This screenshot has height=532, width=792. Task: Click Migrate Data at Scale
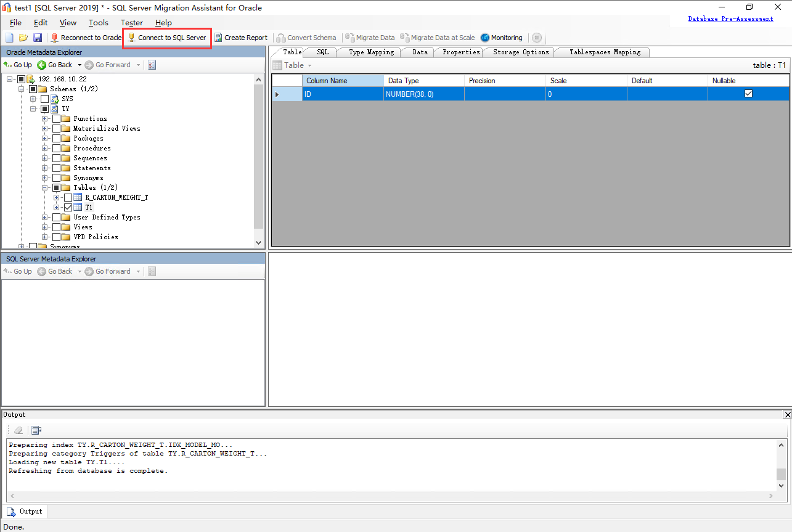click(x=438, y=38)
